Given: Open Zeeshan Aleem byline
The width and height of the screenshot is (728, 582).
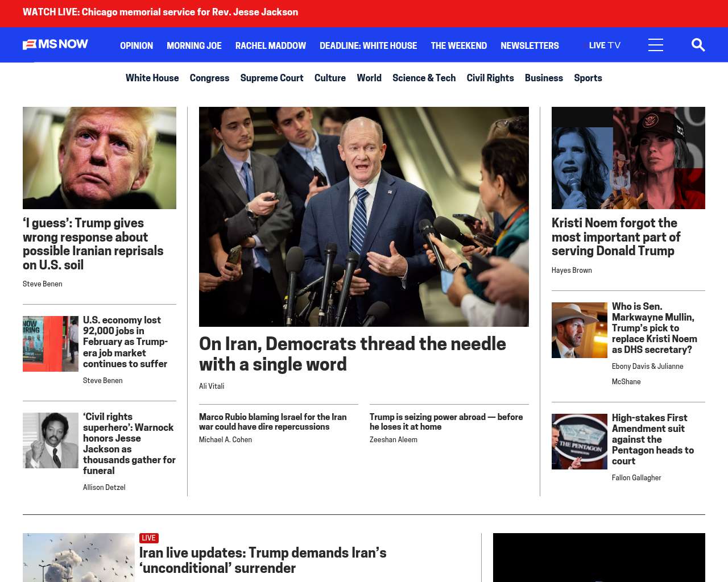Looking at the screenshot, I should click(x=394, y=440).
